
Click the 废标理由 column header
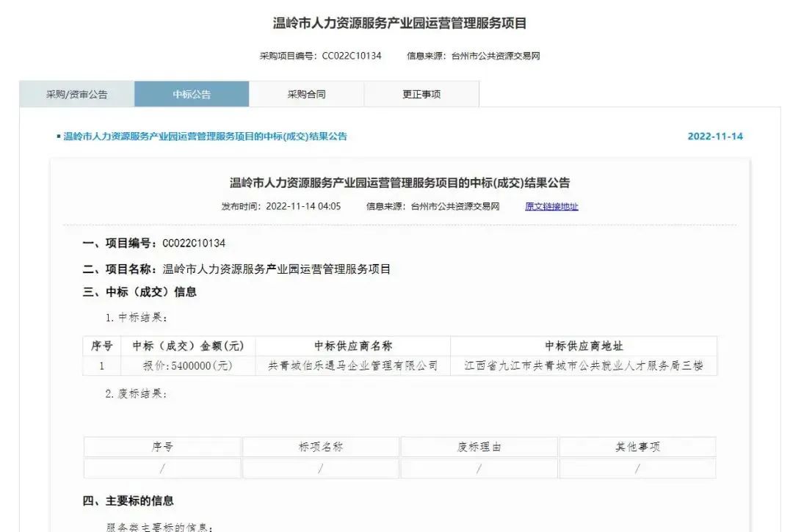479,447
